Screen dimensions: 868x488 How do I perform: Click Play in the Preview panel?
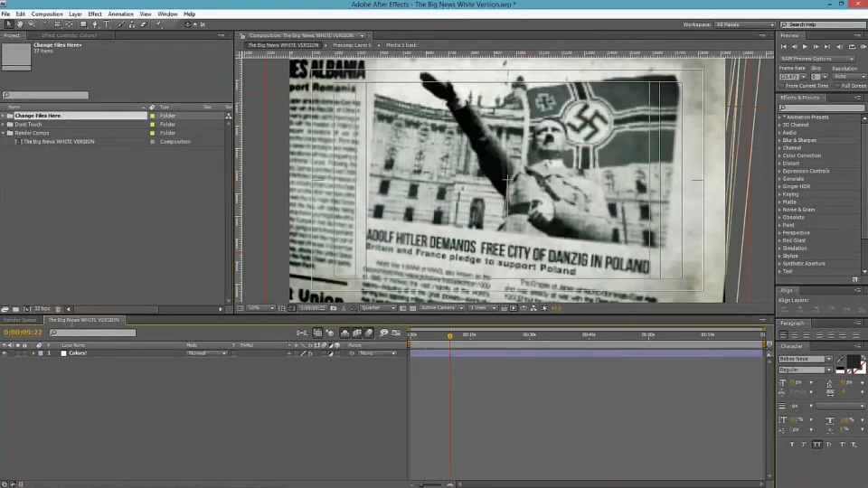click(x=805, y=47)
